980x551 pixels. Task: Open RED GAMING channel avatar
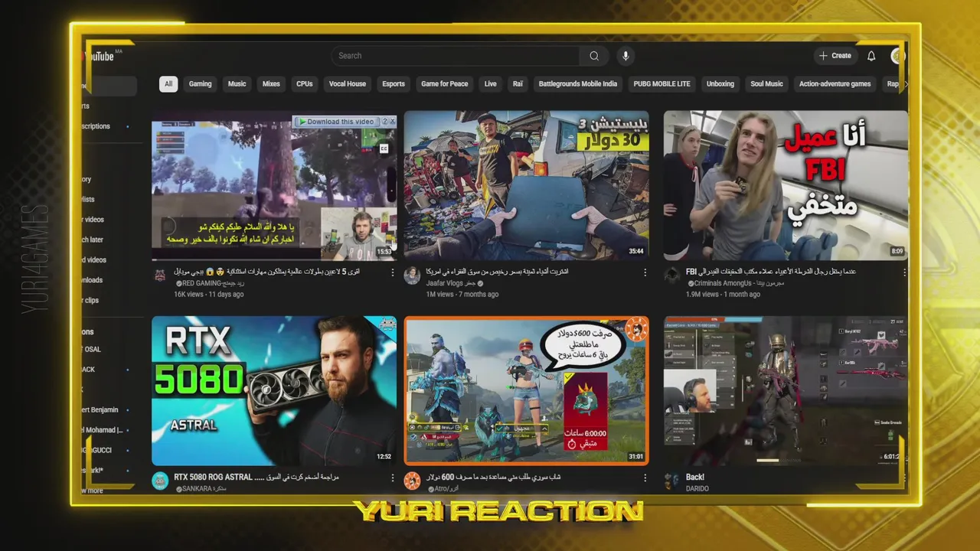[160, 275]
